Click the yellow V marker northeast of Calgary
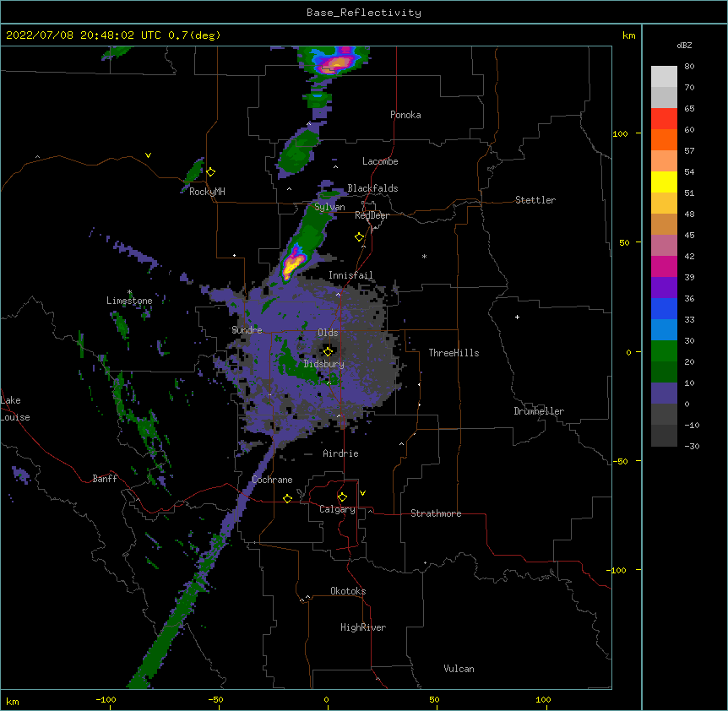Screen dimensions: 728x711 tap(362, 493)
